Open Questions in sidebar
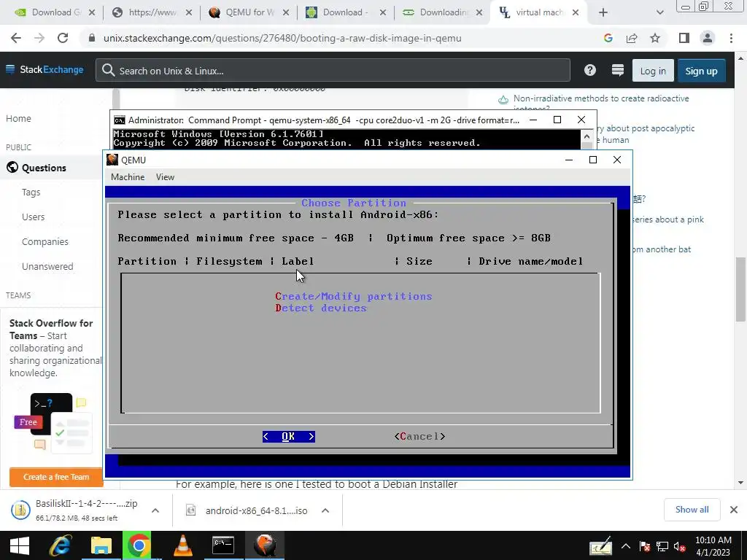 (x=44, y=168)
